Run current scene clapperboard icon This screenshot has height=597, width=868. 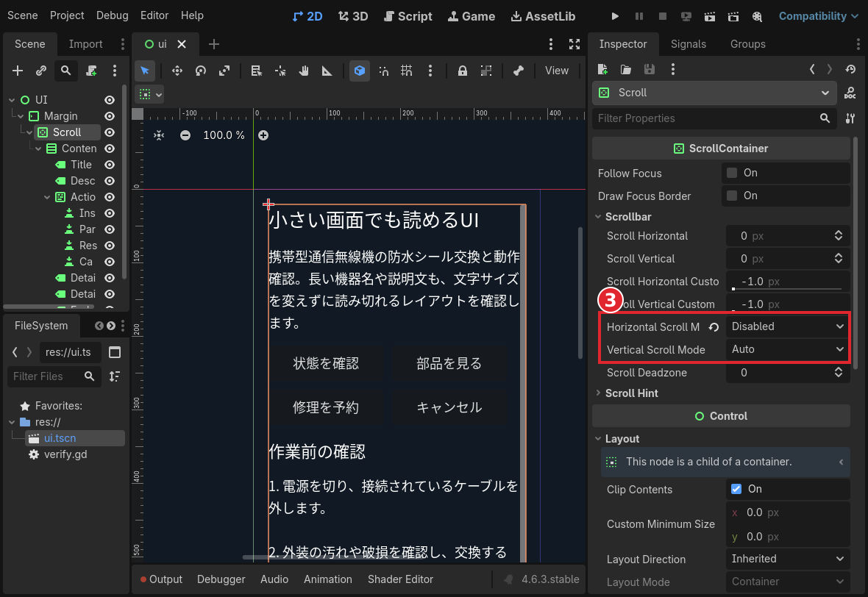point(710,16)
